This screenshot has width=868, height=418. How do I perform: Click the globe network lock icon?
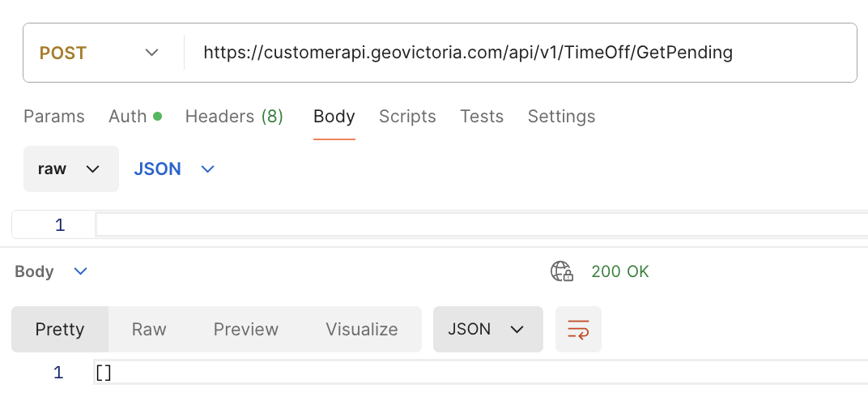(562, 271)
